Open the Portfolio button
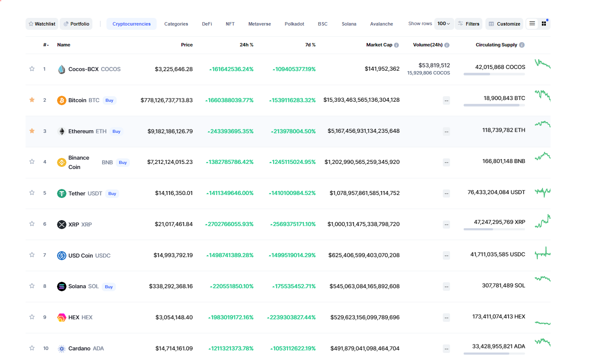Image resolution: width=608 pixels, height=364 pixels. 76,24
